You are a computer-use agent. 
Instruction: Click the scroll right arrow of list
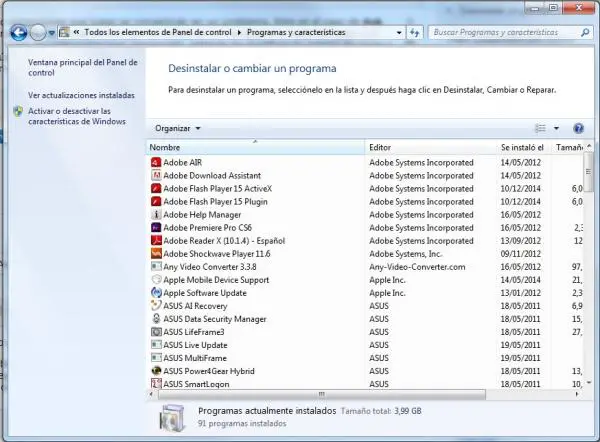[577, 394]
